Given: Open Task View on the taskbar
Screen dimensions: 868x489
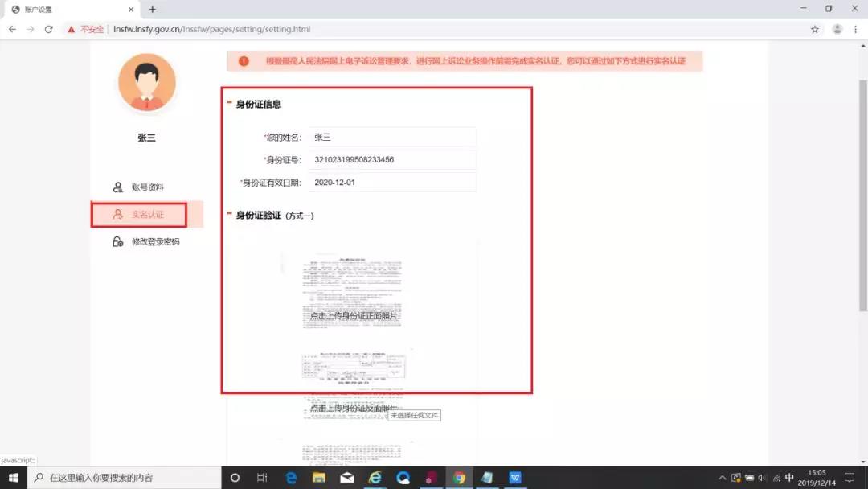Looking at the screenshot, I should 262,478.
